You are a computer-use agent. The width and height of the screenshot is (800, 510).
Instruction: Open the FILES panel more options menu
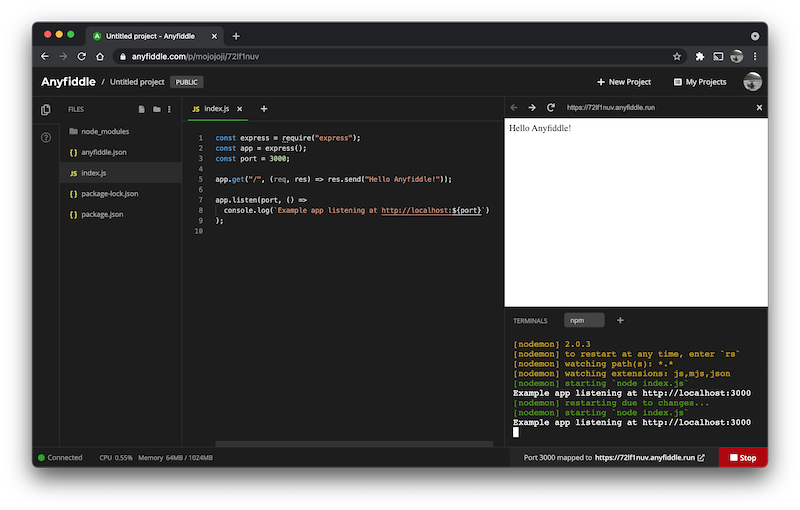(x=169, y=109)
